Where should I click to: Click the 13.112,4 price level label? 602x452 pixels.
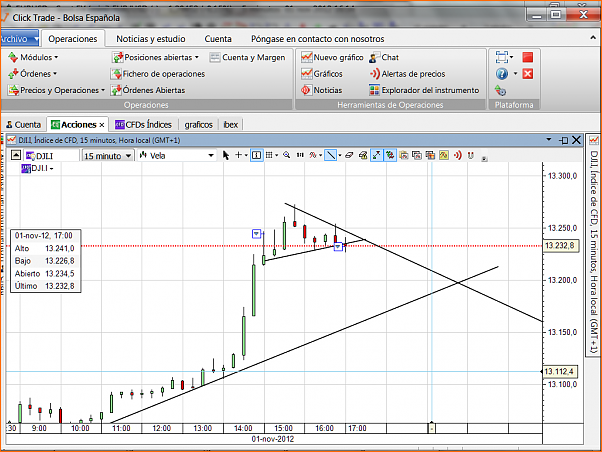point(559,371)
